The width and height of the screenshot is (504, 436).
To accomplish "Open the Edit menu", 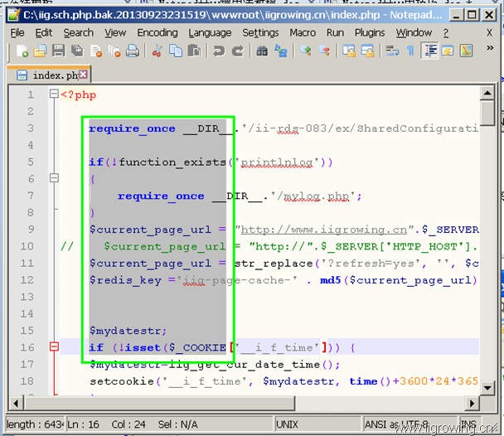I will point(43,33).
